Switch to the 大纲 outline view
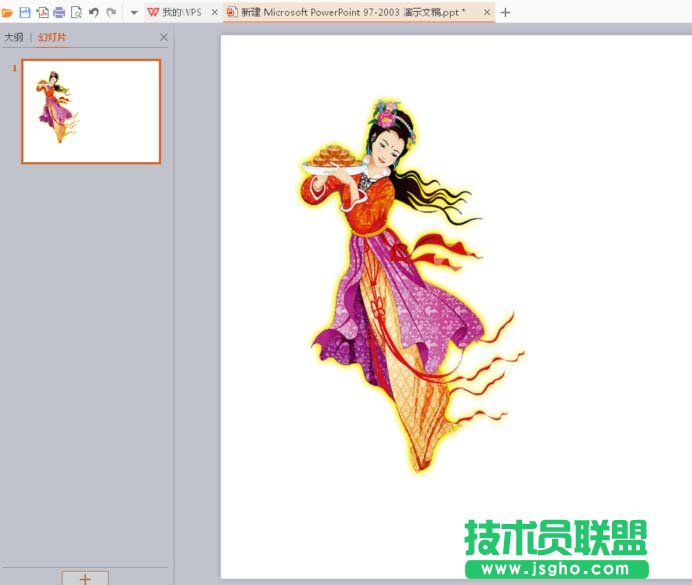 point(14,37)
